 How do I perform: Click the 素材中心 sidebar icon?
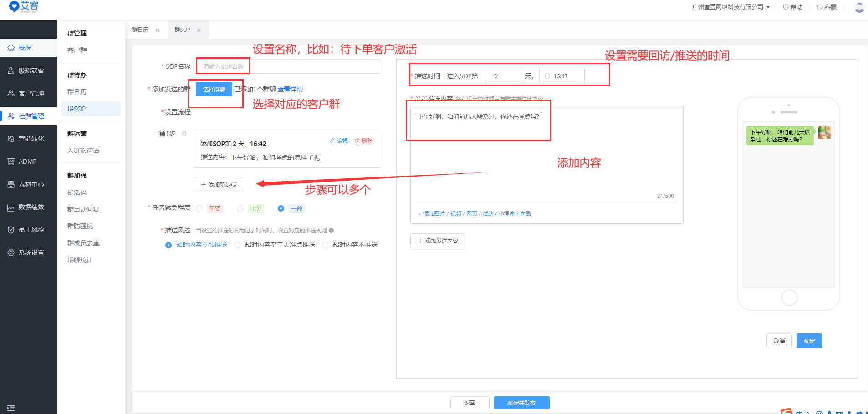(x=11, y=184)
